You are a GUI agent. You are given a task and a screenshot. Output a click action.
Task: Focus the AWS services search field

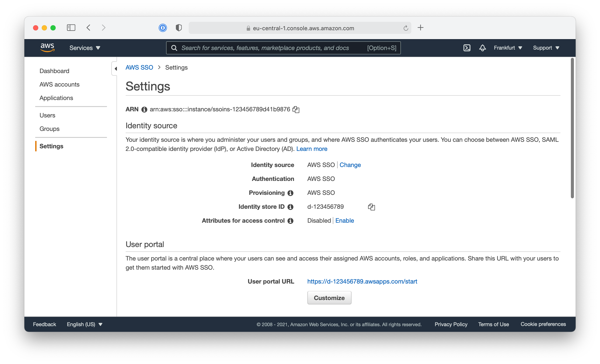tap(283, 48)
